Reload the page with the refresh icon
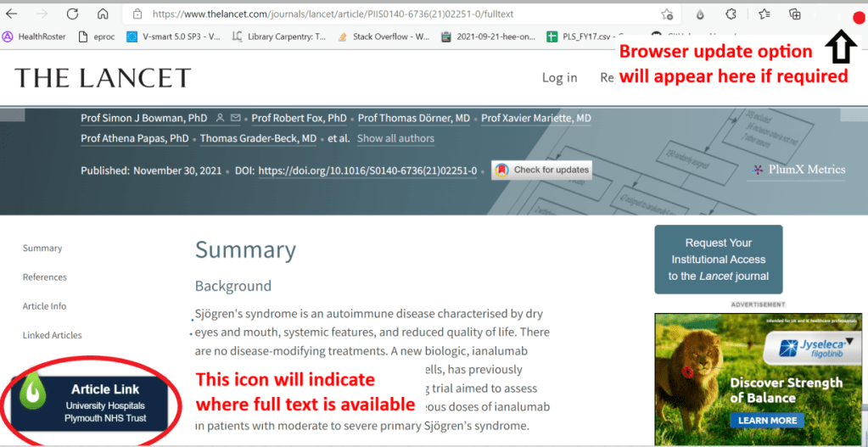 (72, 14)
